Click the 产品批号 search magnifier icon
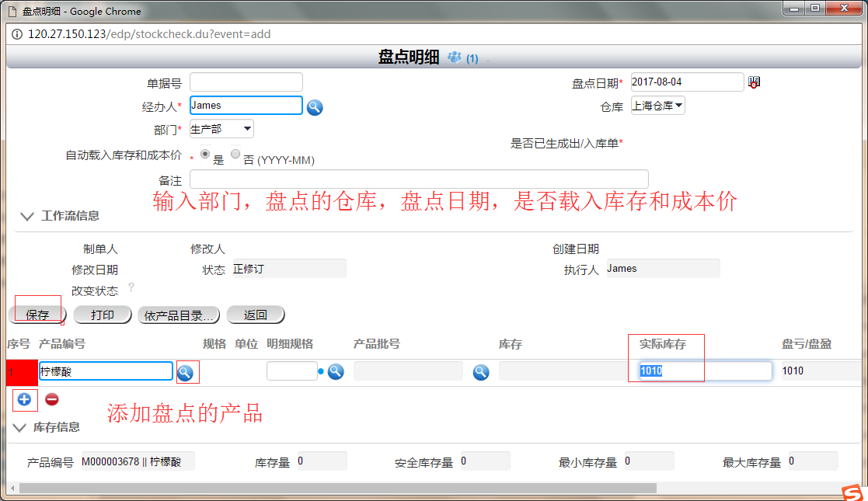This screenshot has width=868, height=501. pyautogui.click(x=481, y=372)
